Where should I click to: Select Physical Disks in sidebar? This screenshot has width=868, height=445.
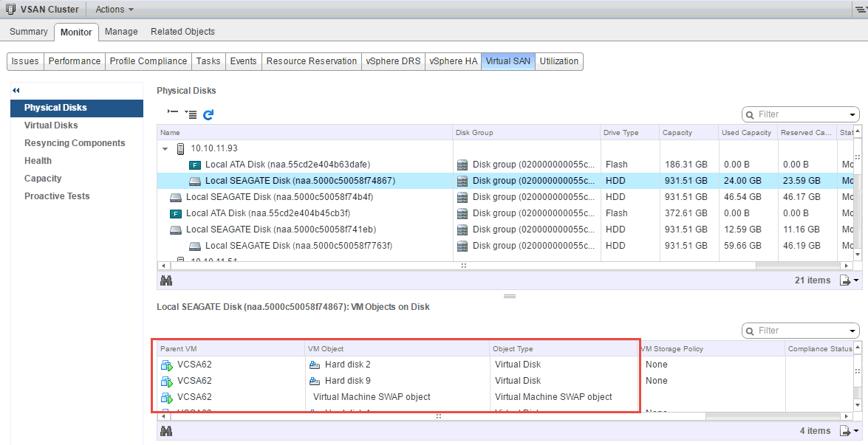pos(76,108)
